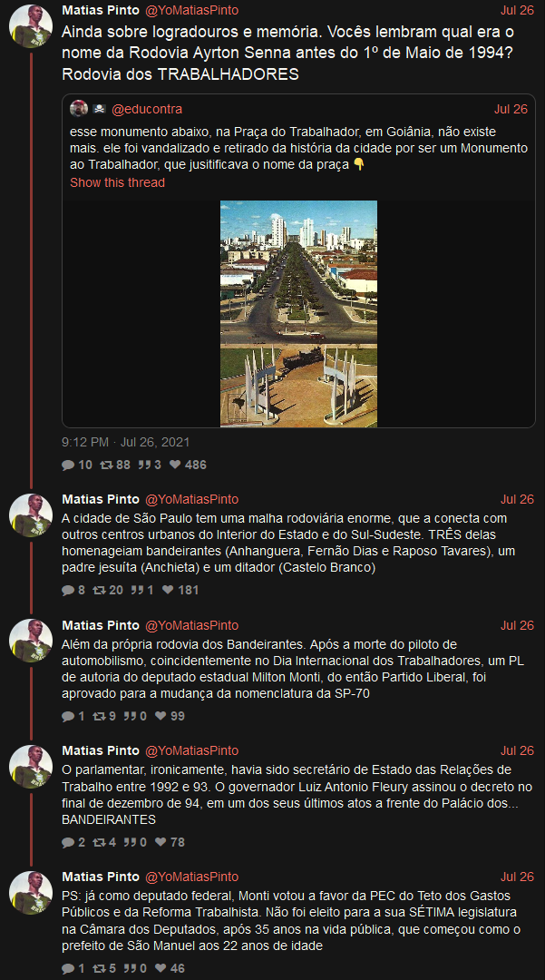Click the retweet icon with 20 count
The width and height of the screenshot is (545, 980).
pos(99,590)
